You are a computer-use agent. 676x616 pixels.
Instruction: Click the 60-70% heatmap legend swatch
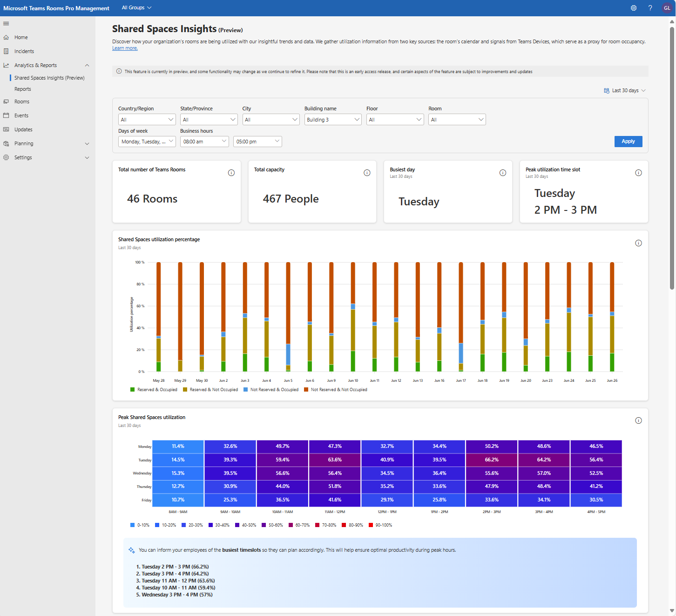pos(291,525)
